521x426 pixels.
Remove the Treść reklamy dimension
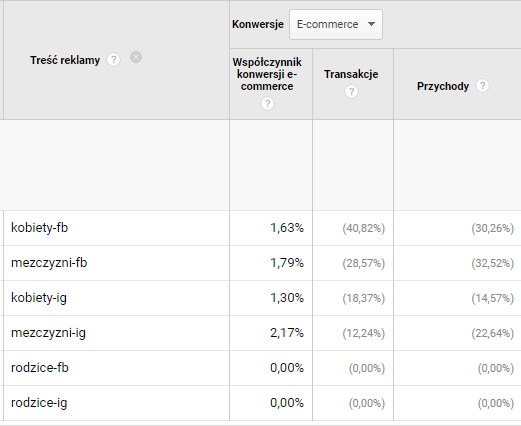136,57
